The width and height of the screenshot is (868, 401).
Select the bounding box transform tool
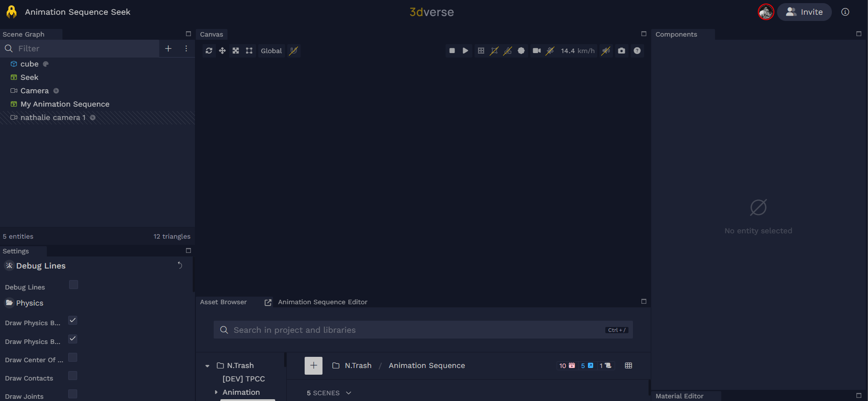(x=249, y=51)
